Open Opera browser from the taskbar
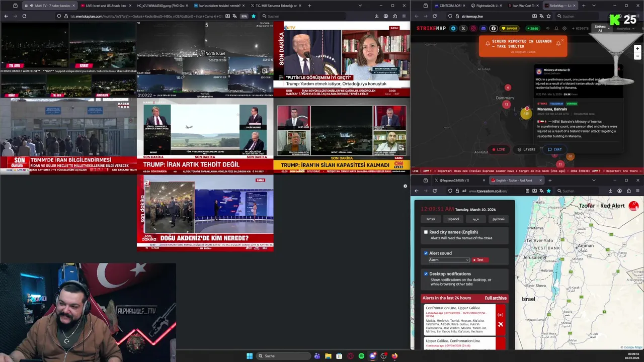Screen dimensions: 644x362 (x=350, y=356)
